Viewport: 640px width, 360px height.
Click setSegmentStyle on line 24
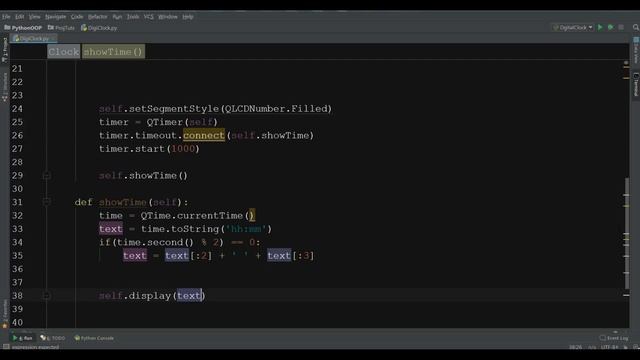point(174,109)
